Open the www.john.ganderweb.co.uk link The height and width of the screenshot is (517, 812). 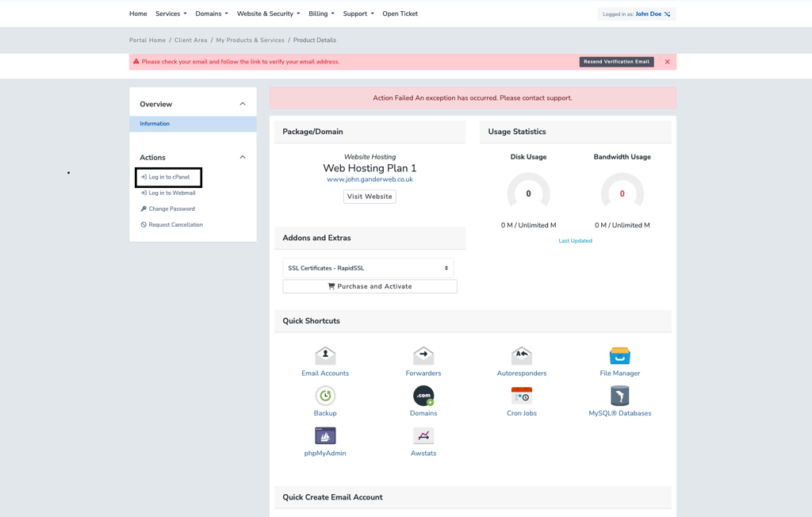[370, 179]
